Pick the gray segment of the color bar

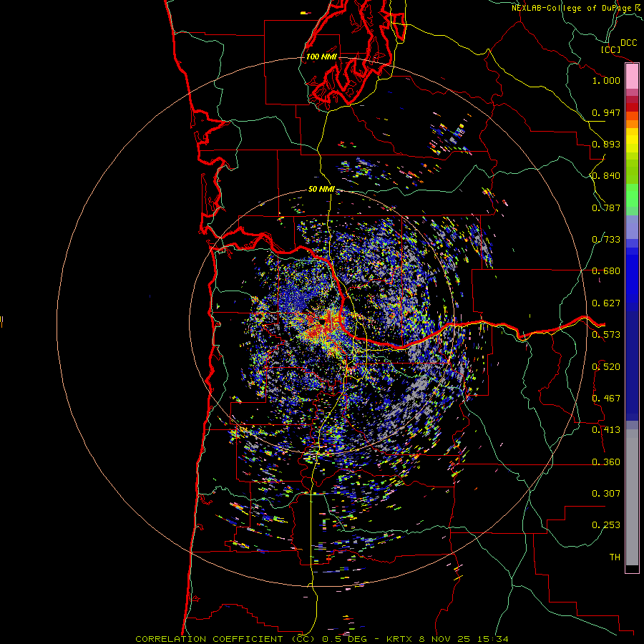tap(632, 497)
